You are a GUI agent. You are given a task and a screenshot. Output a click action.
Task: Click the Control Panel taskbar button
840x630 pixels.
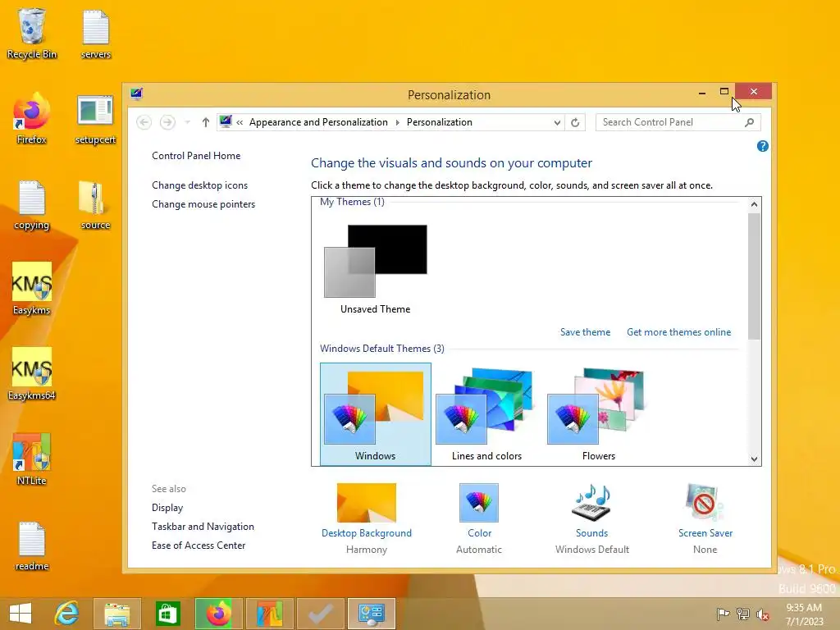[371, 614]
